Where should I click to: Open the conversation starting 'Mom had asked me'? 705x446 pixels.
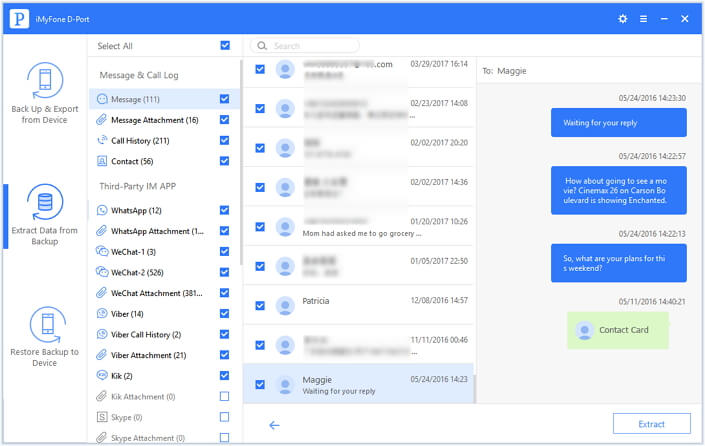point(358,226)
